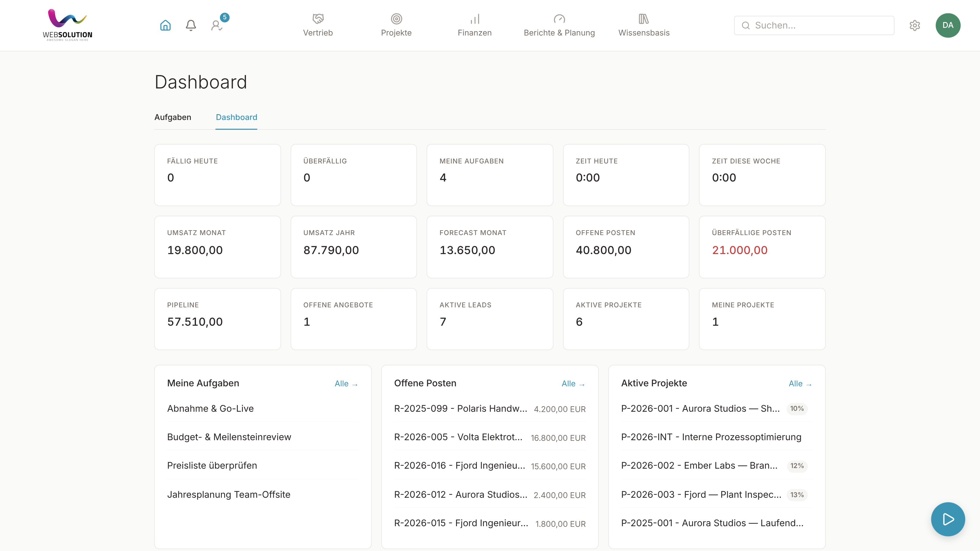This screenshot has height=551, width=980.
Task: Click the 10% progress badge
Action: tap(797, 408)
